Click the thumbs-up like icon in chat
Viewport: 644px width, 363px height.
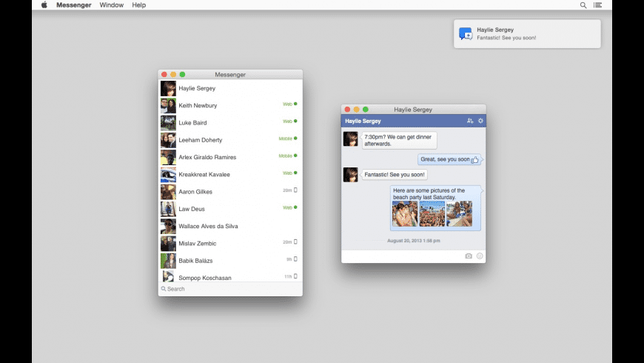475,159
